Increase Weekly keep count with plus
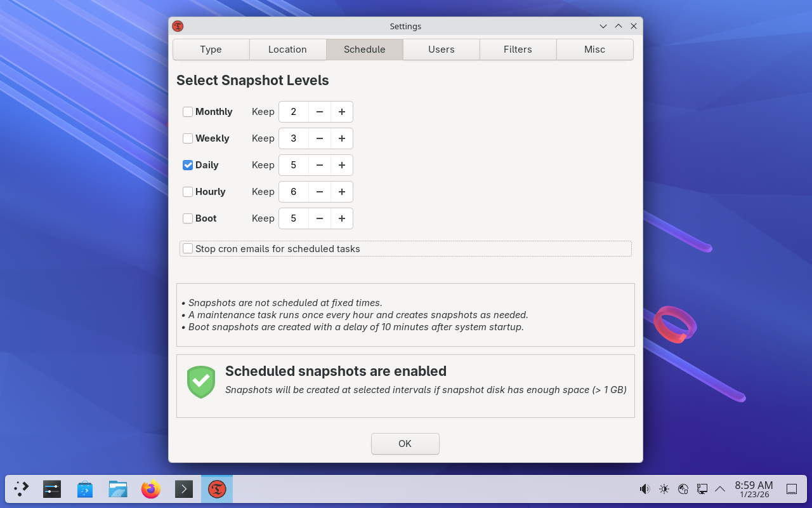This screenshot has height=508, width=812. [x=342, y=138]
